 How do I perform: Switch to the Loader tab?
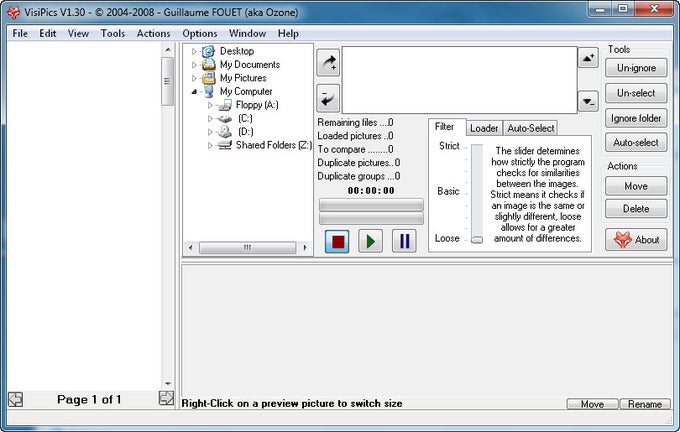tap(484, 128)
